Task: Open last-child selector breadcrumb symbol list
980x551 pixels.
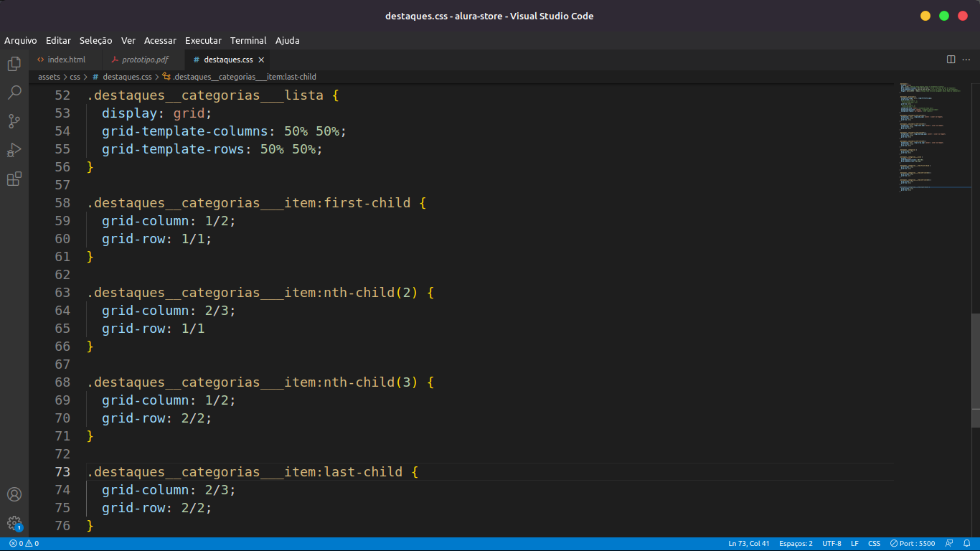Action: [240, 77]
